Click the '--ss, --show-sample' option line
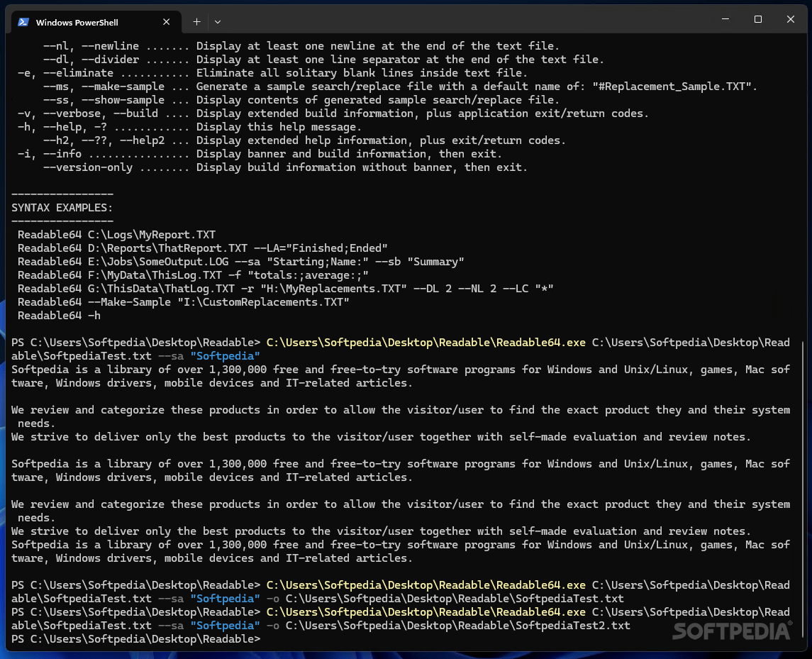The height and width of the screenshot is (659, 812). [x=301, y=100]
